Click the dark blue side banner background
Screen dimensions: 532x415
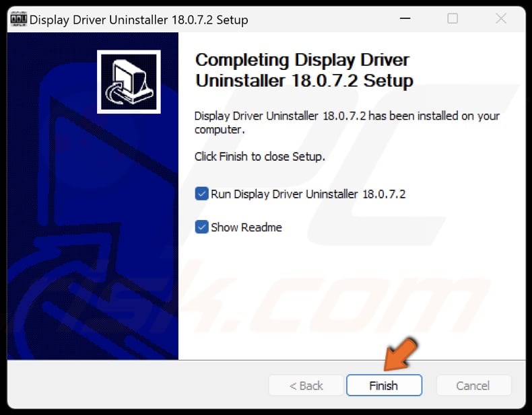coord(93,237)
